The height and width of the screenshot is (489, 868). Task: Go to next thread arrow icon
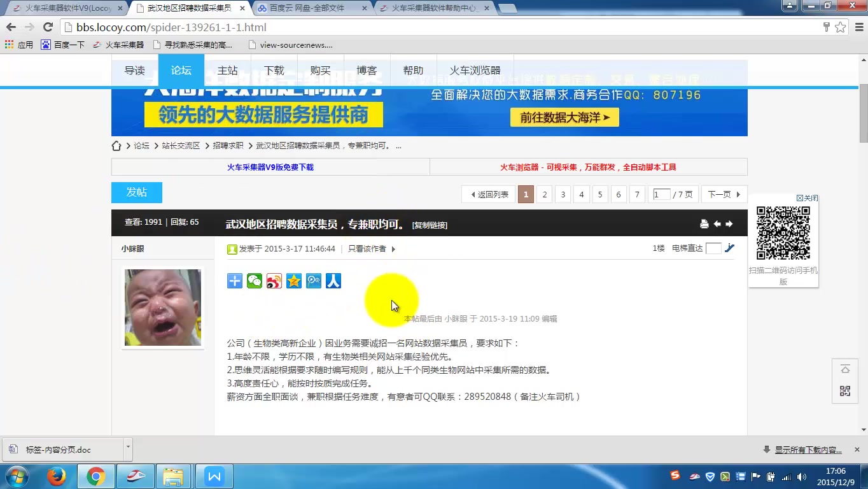coord(729,223)
